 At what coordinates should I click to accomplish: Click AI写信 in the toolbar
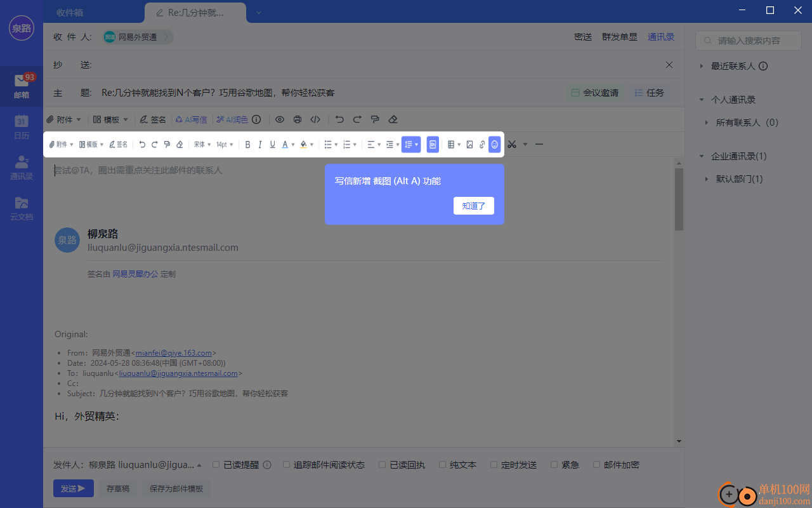pos(191,119)
